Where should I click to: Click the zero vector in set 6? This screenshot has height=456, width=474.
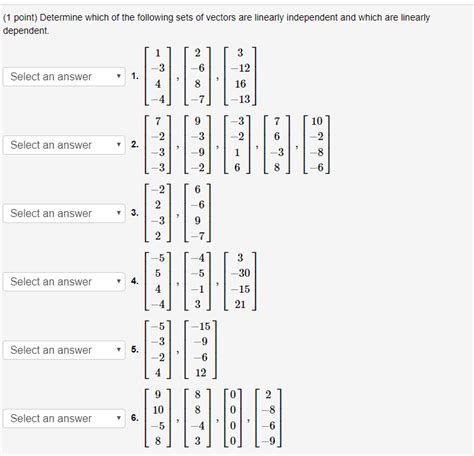233,418
